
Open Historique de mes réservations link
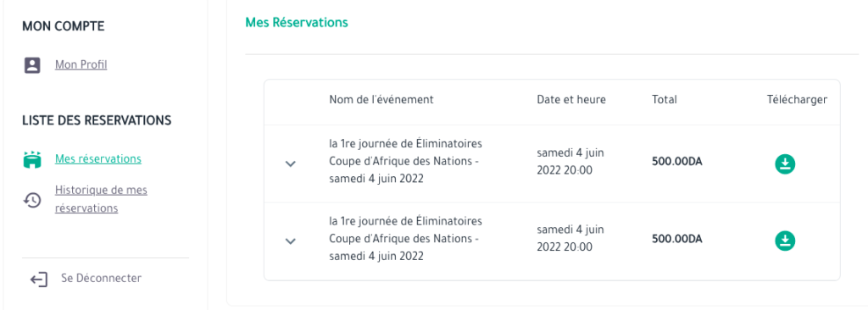102,199
